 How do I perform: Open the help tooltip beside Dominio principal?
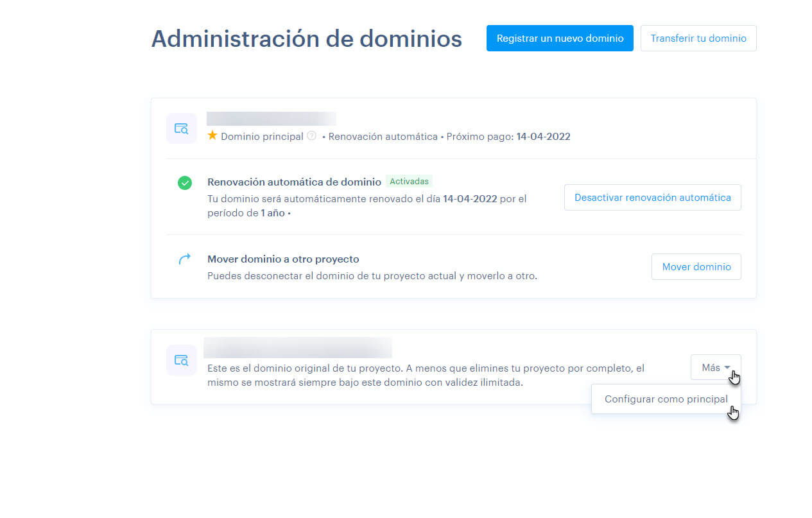312,135
